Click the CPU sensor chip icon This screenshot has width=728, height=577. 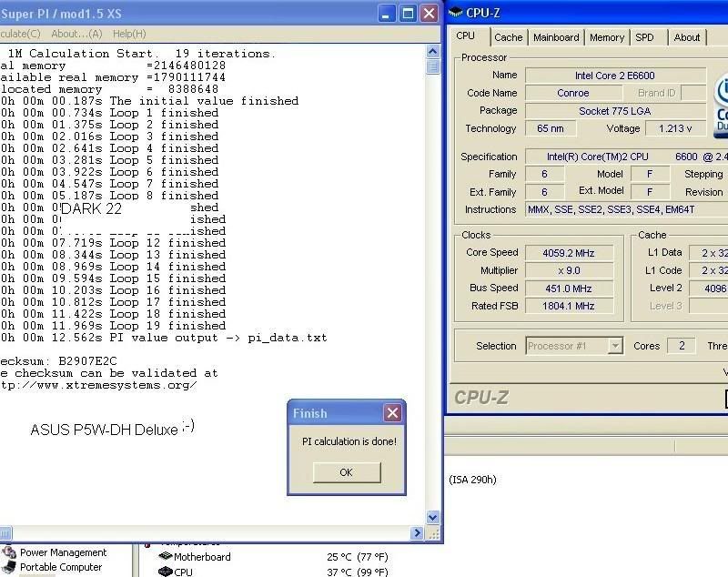coord(166,572)
